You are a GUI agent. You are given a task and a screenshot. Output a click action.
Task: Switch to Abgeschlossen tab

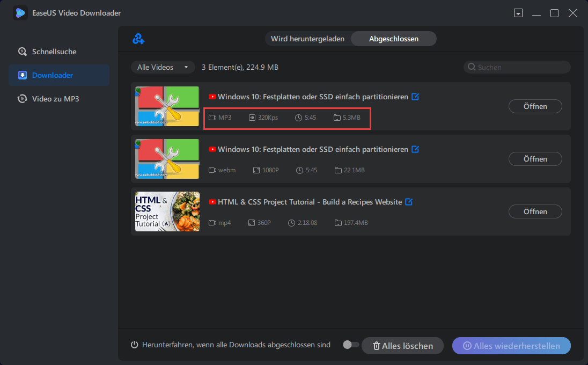pos(394,39)
